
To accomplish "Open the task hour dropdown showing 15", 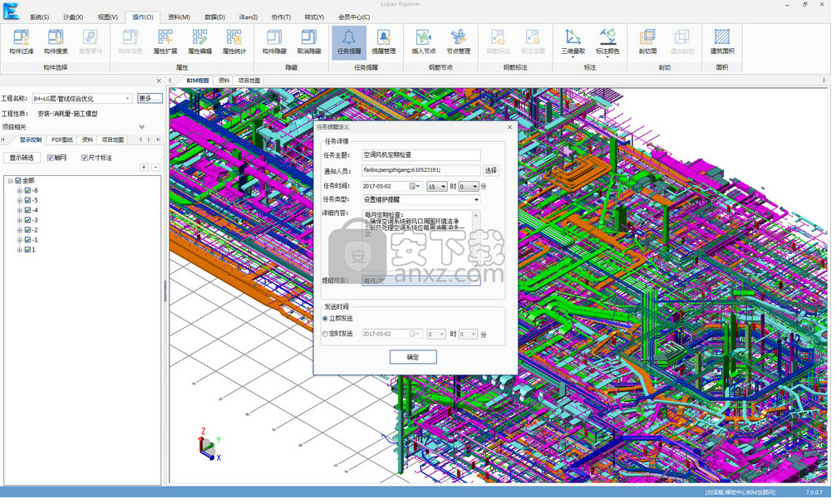I will pos(443,187).
